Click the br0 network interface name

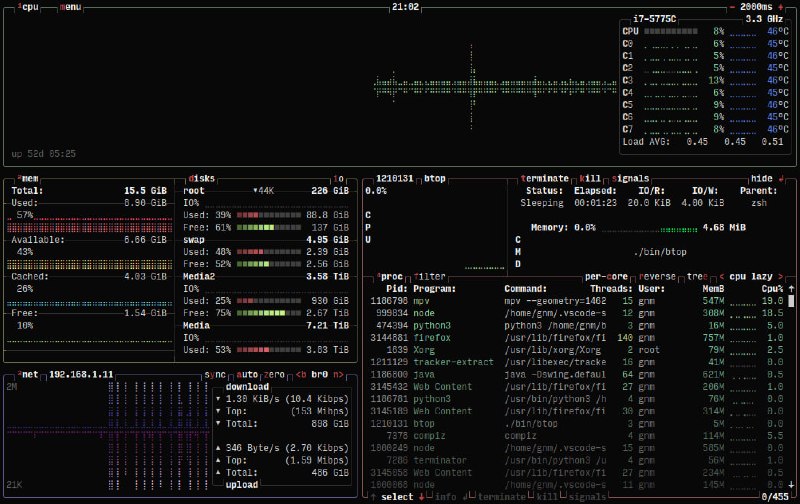[319, 374]
